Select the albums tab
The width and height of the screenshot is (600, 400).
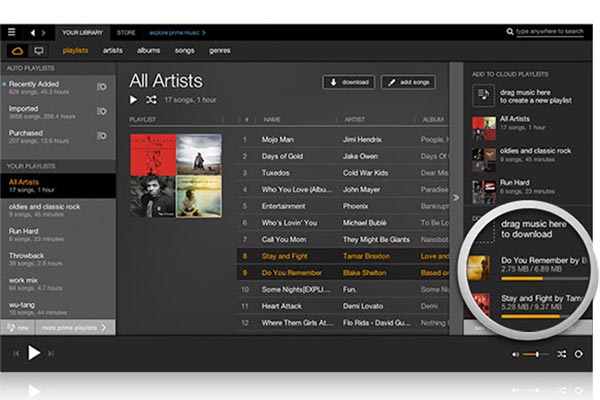coord(148,51)
